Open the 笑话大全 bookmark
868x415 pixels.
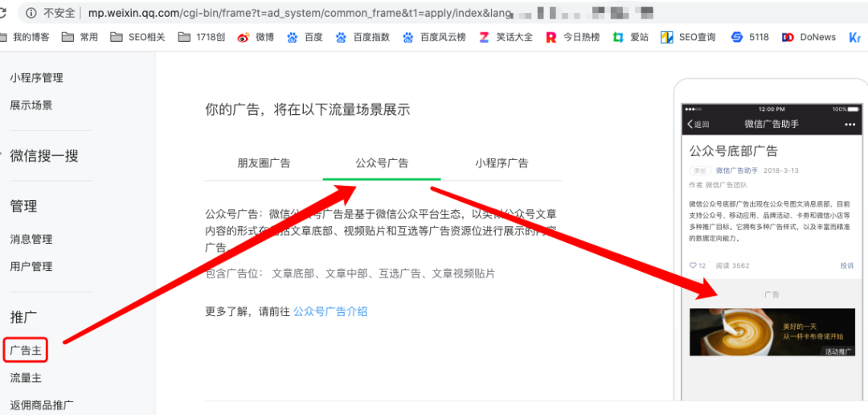tap(506, 38)
